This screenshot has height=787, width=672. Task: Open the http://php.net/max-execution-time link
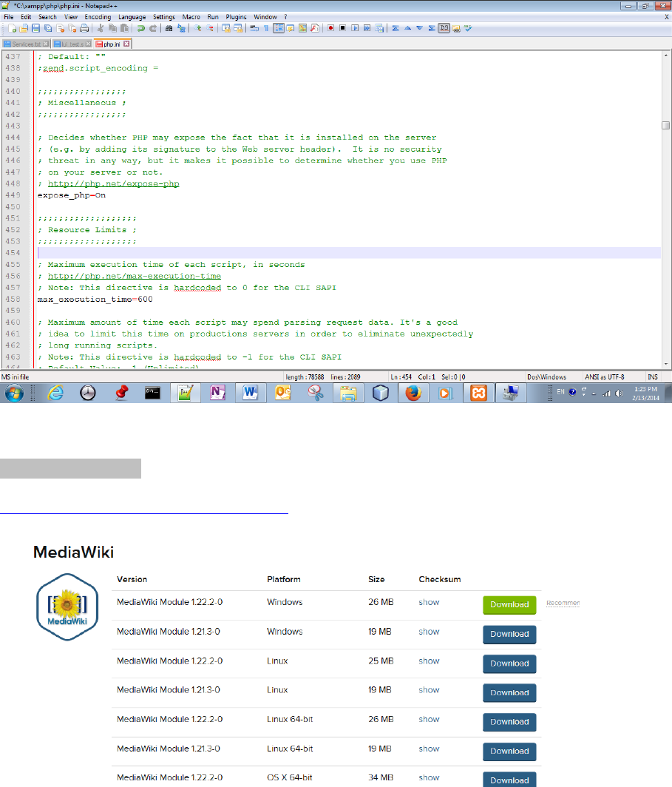pos(135,276)
